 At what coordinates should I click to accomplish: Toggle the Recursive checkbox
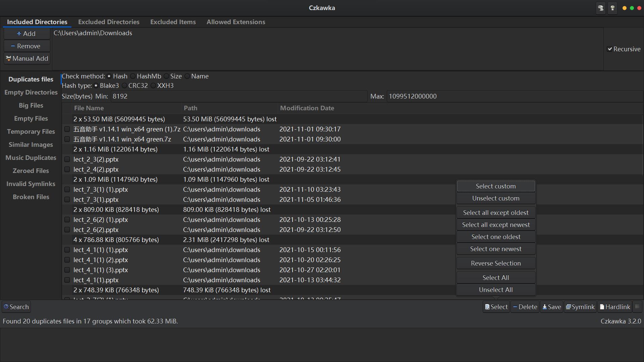(x=610, y=49)
